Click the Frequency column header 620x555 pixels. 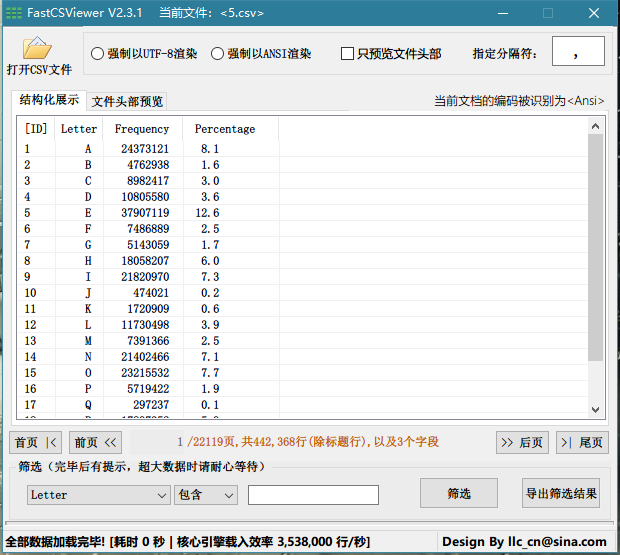142,129
